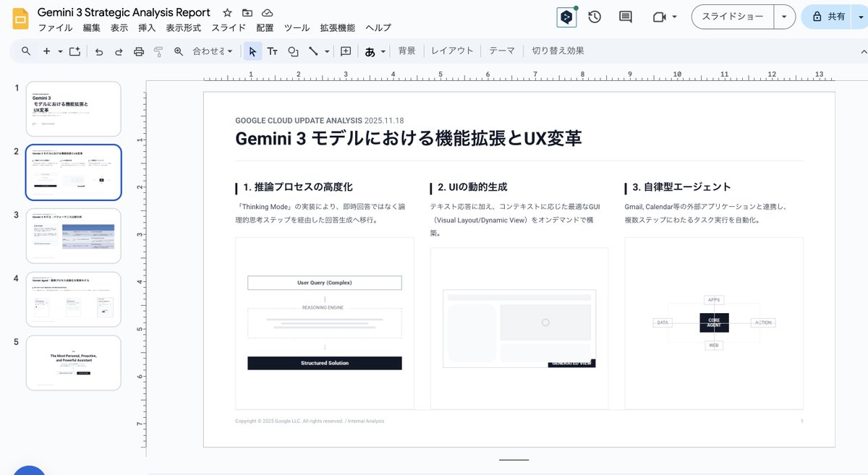Image resolution: width=868 pixels, height=475 pixels.
Task: Select slide 4 thumbnail
Action: (73, 299)
